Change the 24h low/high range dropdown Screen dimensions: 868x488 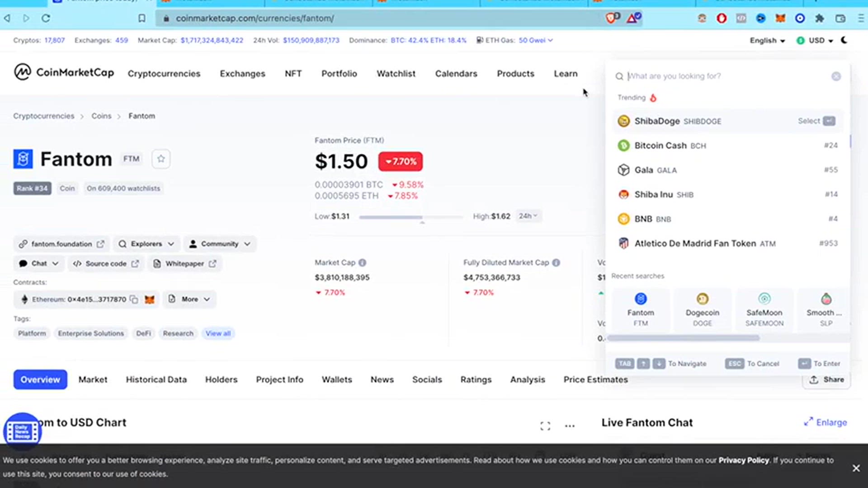coord(528,216)
